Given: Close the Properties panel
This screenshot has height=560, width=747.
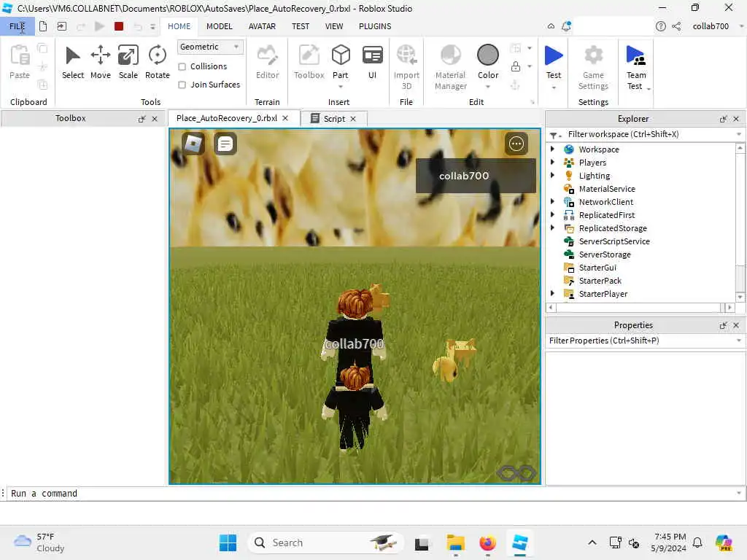Looking at the screenshot, I should pos(736,325).
